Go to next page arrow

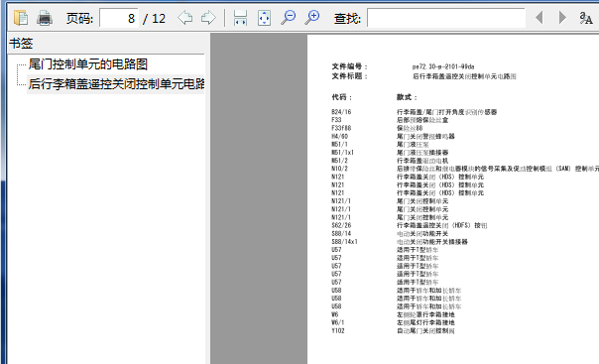(208, 18)
